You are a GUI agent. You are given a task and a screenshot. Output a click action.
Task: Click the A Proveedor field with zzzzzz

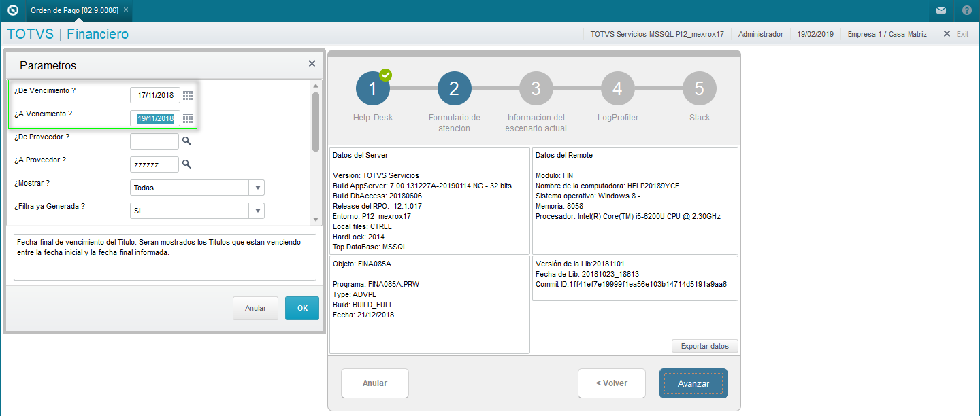click(x=154, y=164)
